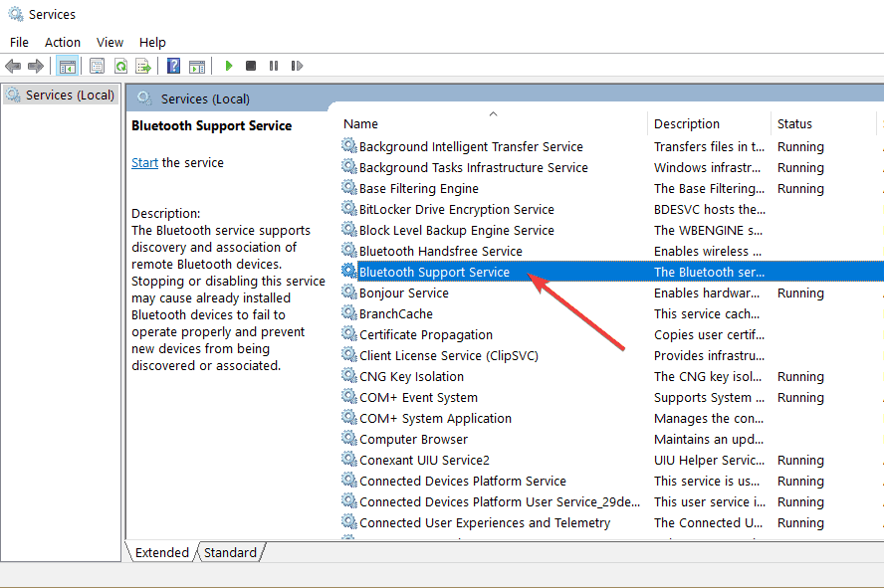Select the Bonjour Service row
The image size is (884, 588).
[611, 293]
